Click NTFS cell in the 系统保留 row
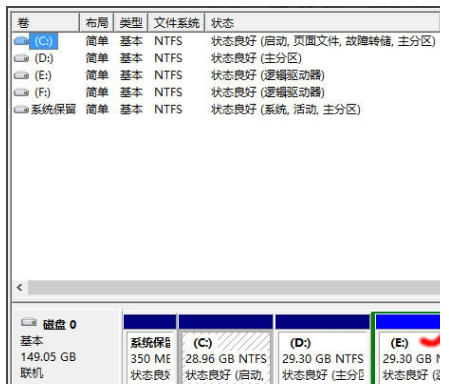 168,109
